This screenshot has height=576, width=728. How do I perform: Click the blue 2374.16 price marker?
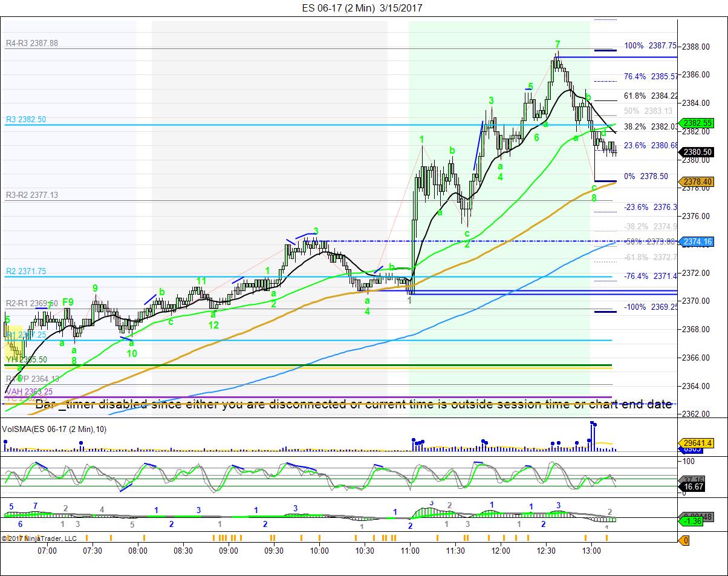(697, 241)
